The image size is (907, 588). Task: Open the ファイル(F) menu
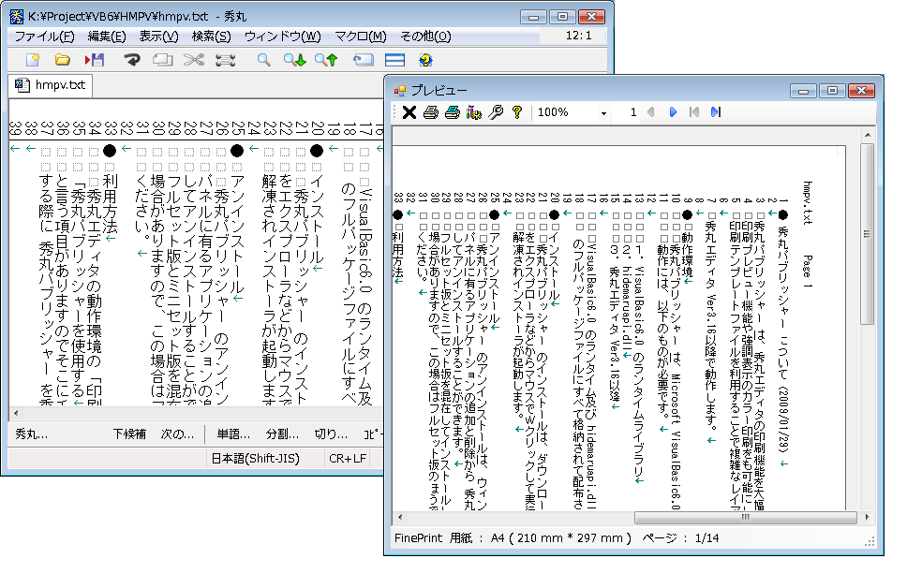click(44, 37)
